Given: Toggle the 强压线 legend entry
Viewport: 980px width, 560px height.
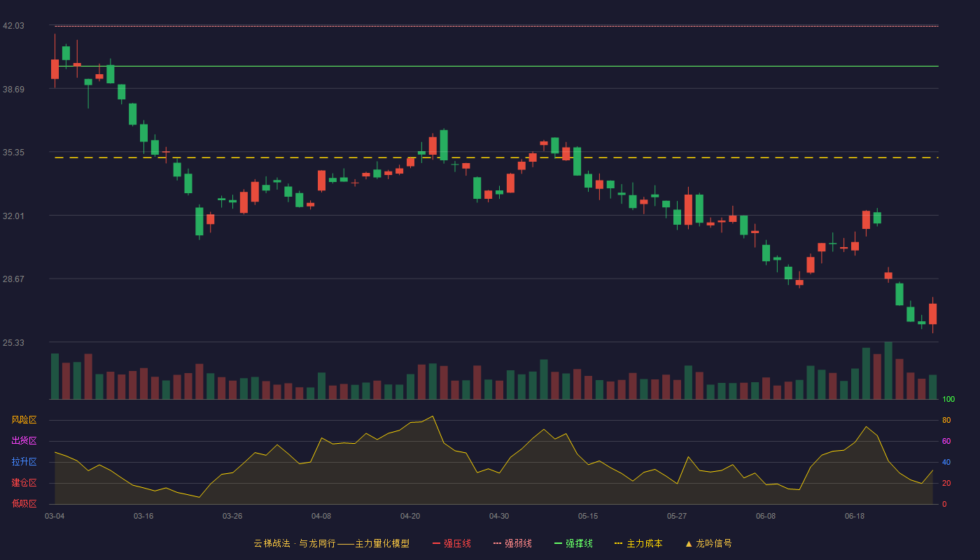Looking at the screenshot, I should (451, 543).
